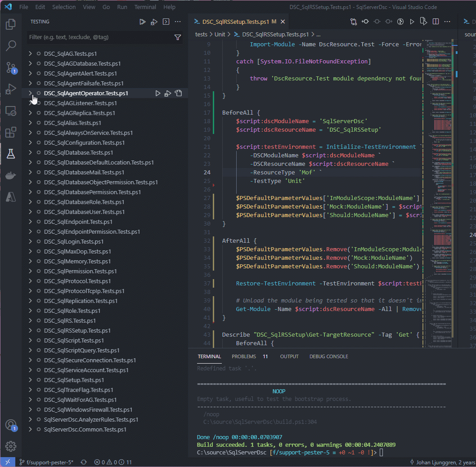Go to test file for DSC_SqlAgentOperator
Image resolution: width=476 pixels, height=467 pixels.
coord(179,93)
